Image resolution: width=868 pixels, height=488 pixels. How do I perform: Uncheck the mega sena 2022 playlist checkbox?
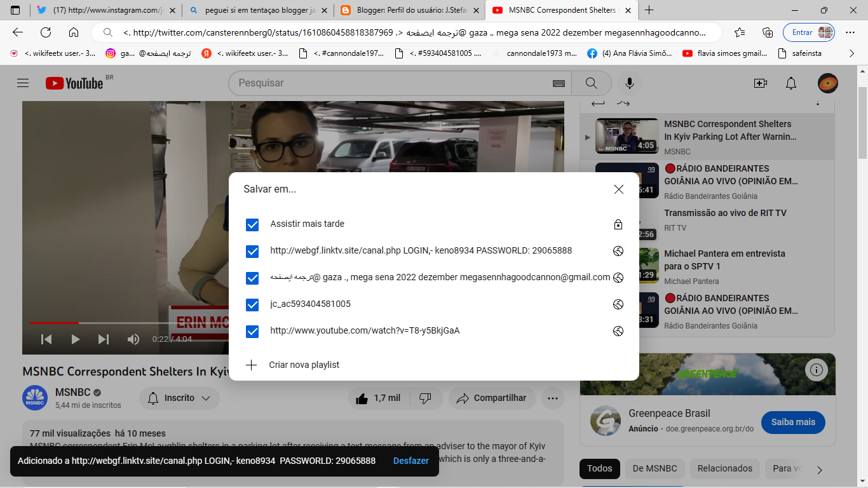pyautogui.click(x=252, y=278)
